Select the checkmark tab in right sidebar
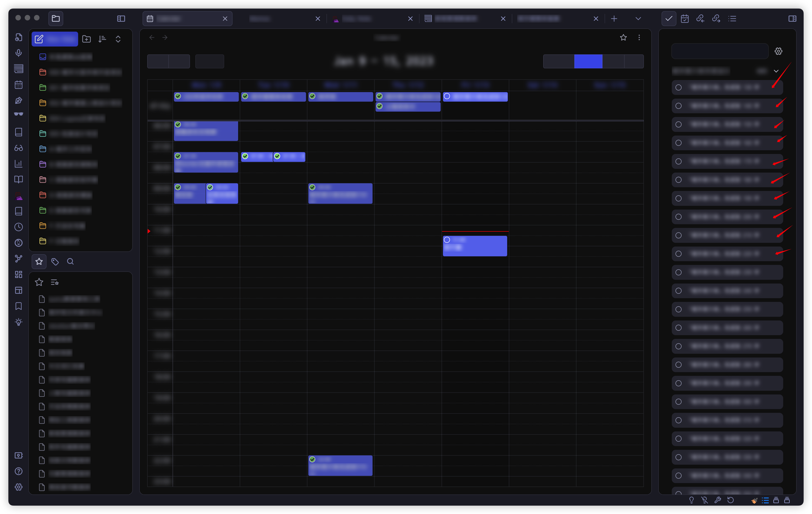This screenshot has height=514, width=812. [669, 19]
